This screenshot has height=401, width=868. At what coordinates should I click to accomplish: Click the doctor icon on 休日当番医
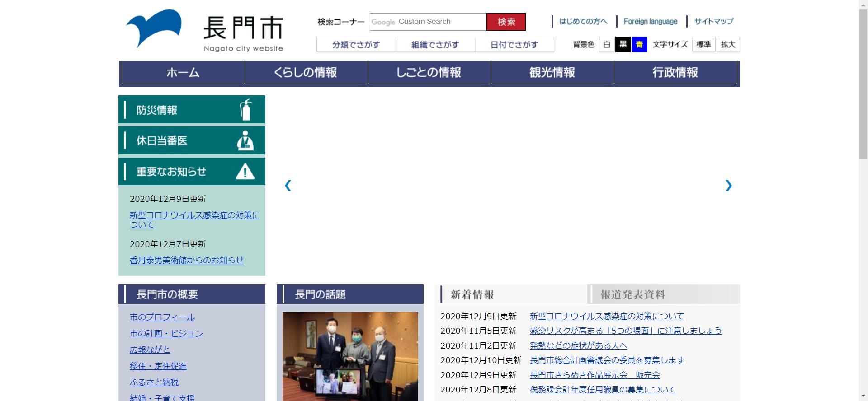click(x=245, y=140)
